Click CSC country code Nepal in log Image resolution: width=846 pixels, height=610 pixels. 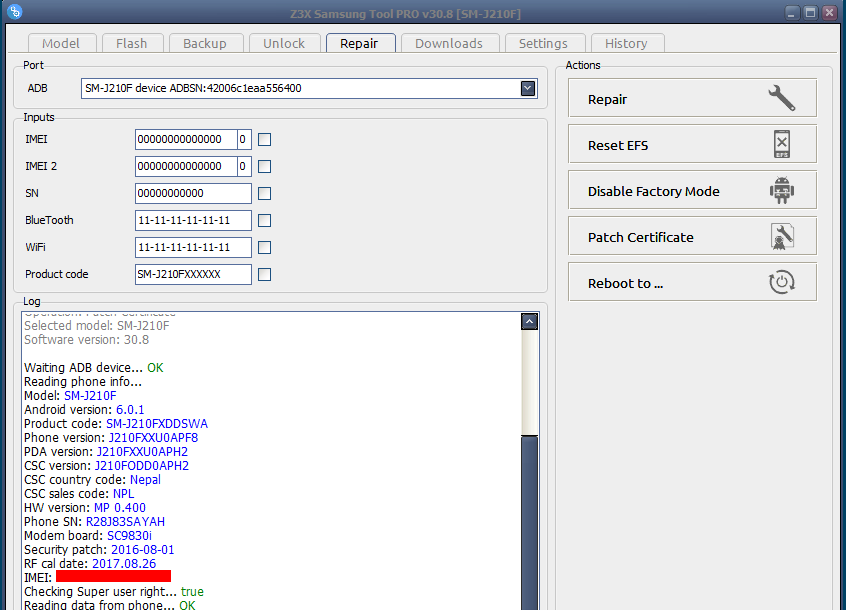[145, 480]
